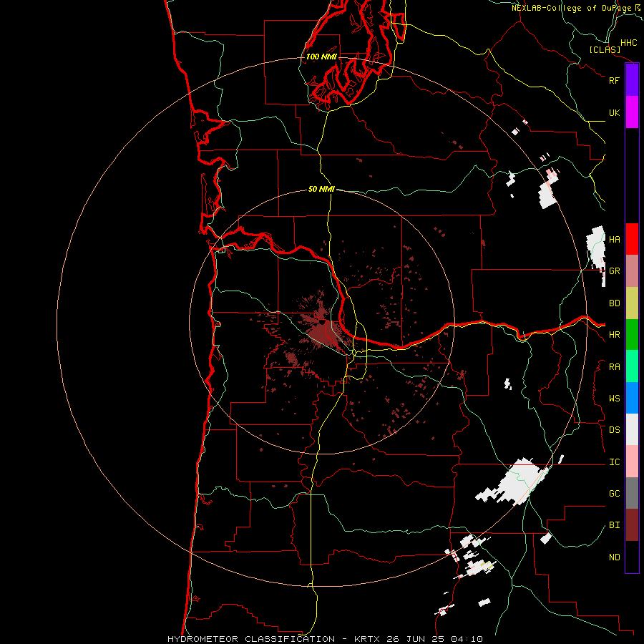Click the RF purple legend swatch

click(632, 80)
